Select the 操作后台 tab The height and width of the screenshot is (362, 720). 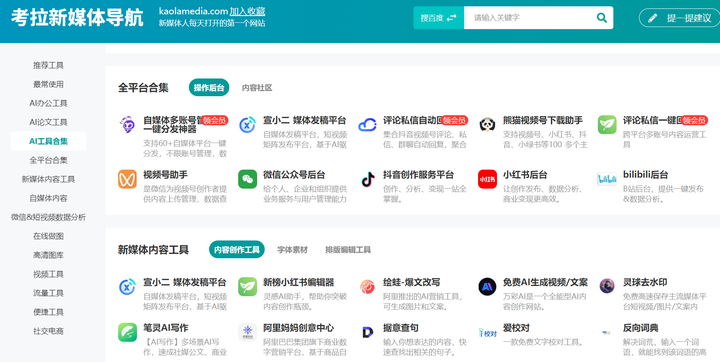click(x=209, y=87)
